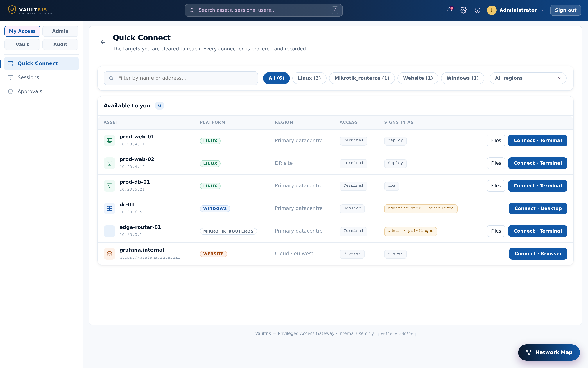Connect terminal to prod-web-01
588x368 pixels.
tap(538, 141)
